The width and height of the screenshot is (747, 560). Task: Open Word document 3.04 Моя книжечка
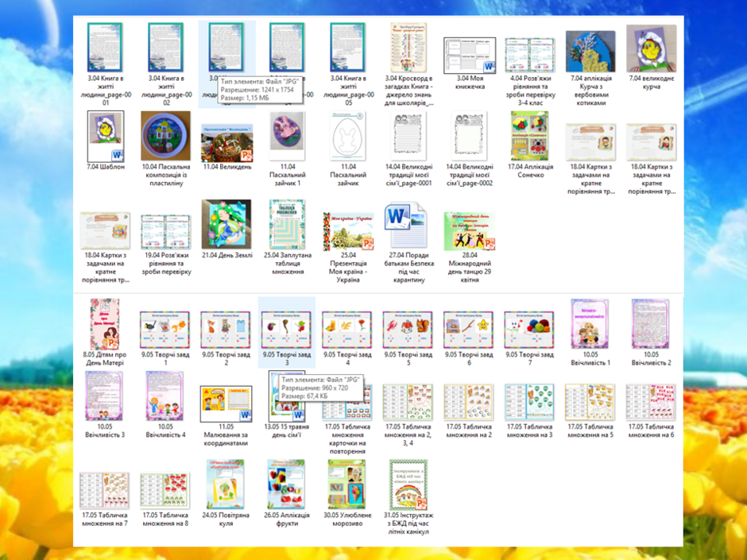pyautogui.click(x=470, y=56)
